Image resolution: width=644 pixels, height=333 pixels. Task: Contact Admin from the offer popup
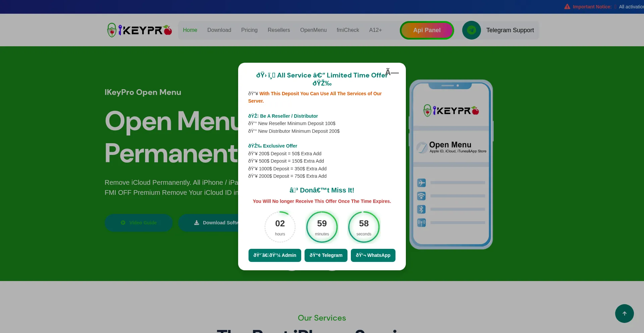click(275, 255)
